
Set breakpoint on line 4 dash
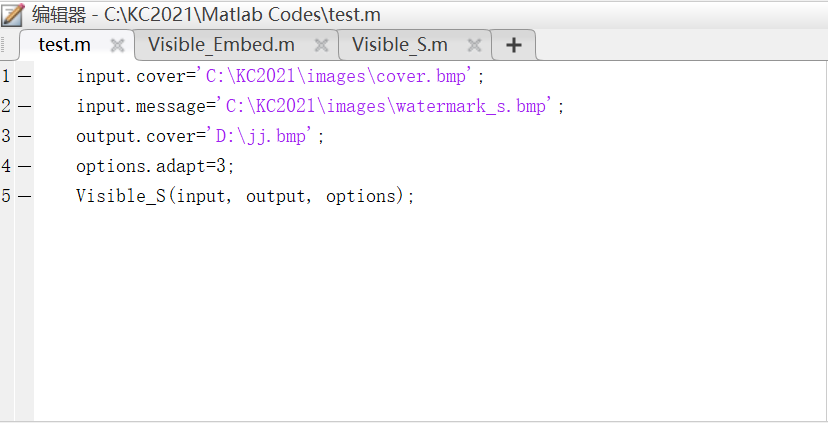point(23,166)
